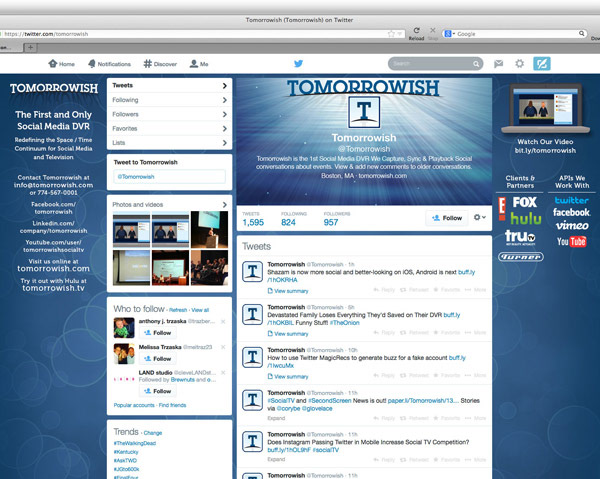Screen dimensions: 600x479
Task: Bookmark page with star icon
Action: tap(391, 34)
